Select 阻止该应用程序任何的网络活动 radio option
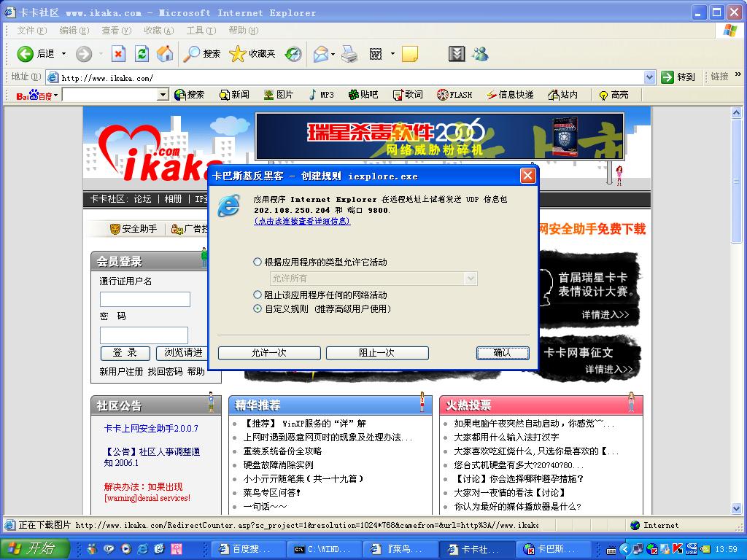Image resolution: width=747 pixels, height=560 pixels. pos(258,295)
